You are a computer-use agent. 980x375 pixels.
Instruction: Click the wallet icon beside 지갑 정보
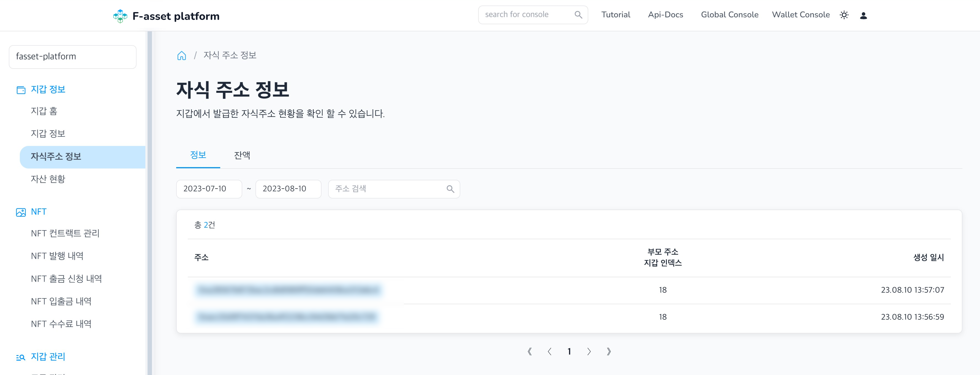(21, 90)
